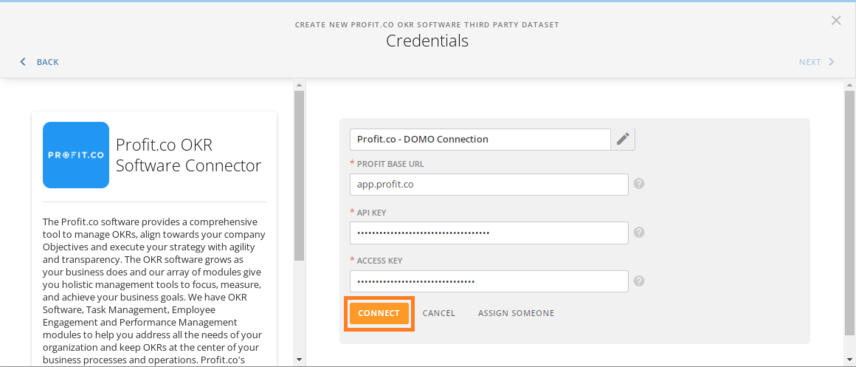The height and width of the screenshot is (367, 856).
Task: Click left panel scrollbar up arrow
Action: (x=299, y=86)
